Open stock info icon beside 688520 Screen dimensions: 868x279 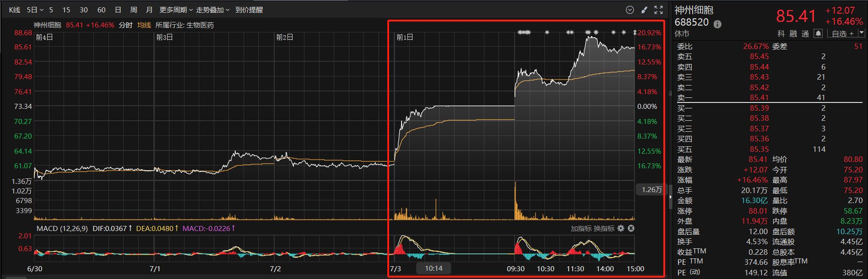(717, 24)
